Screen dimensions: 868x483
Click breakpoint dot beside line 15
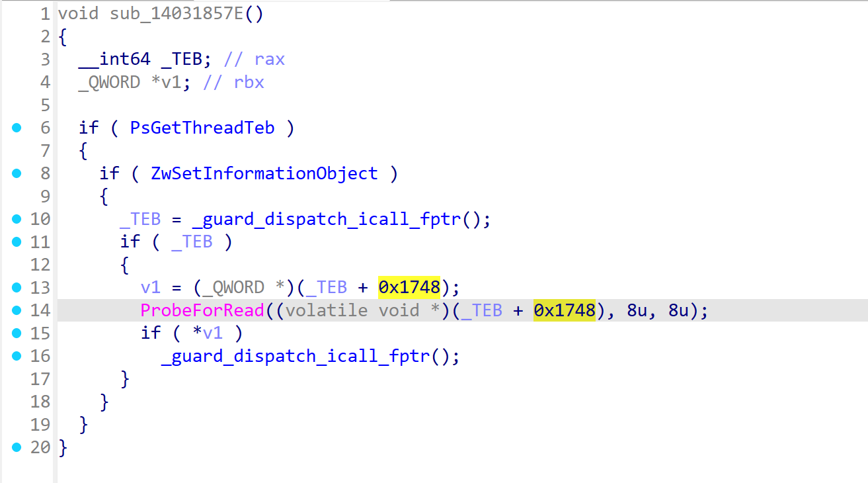pyautogui.click(x=17, y=333)
